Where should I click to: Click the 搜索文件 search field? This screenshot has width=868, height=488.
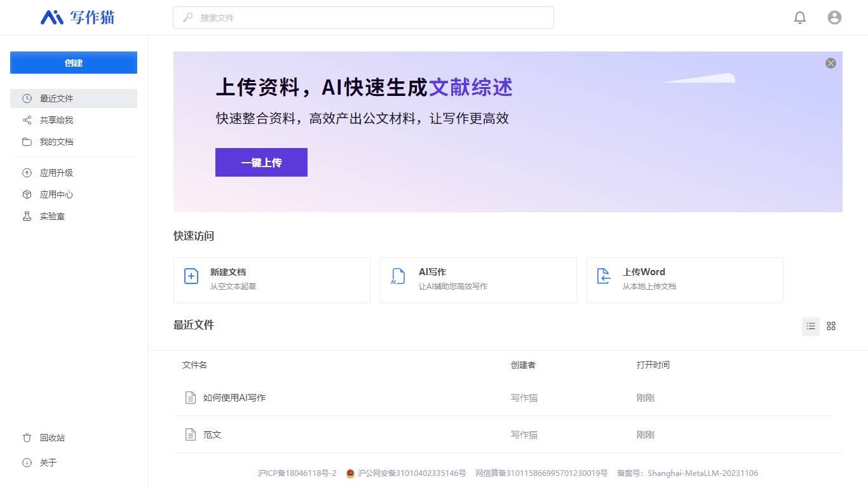[x=363, y=18]
